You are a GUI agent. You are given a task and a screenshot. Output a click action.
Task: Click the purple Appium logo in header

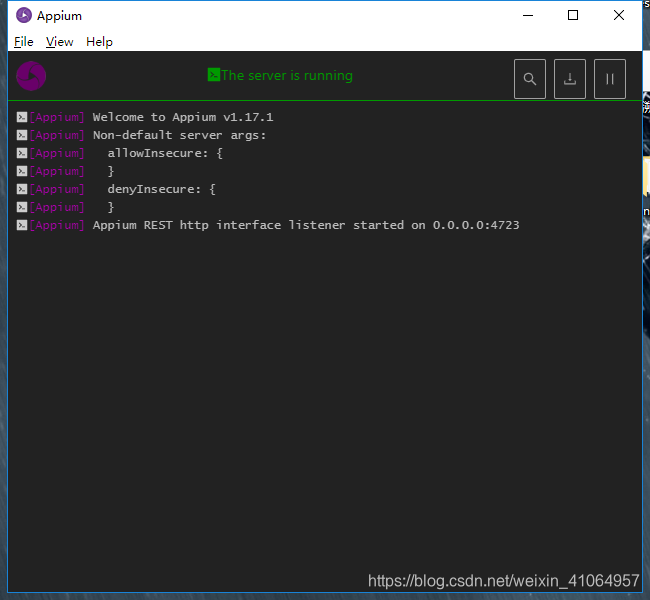click(31, 76)
